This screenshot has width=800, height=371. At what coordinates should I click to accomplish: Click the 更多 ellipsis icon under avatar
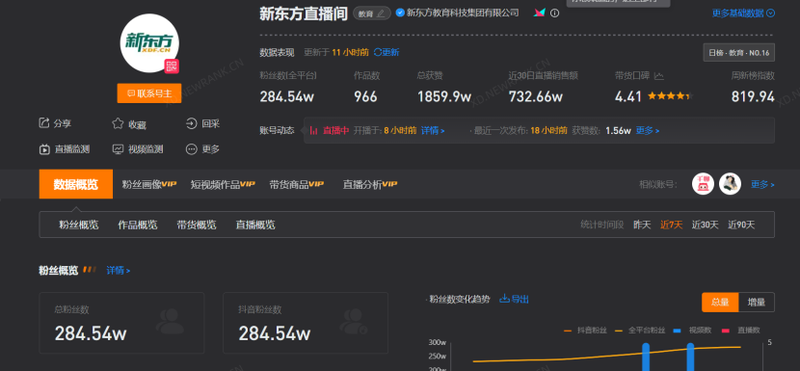191,149
